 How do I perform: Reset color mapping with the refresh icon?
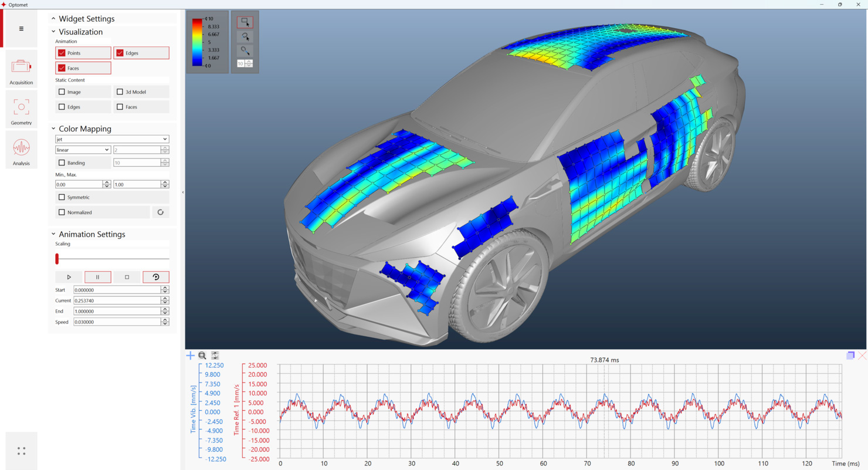point(160,212)
